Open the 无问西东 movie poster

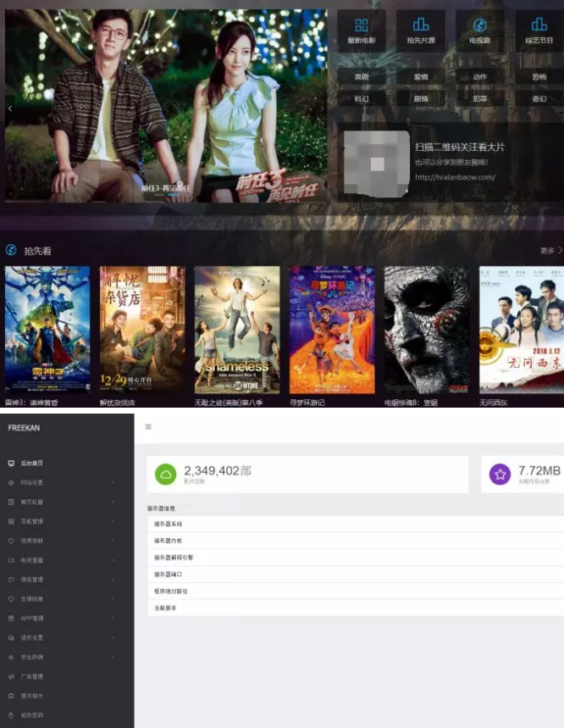click(x=522, y=330)
